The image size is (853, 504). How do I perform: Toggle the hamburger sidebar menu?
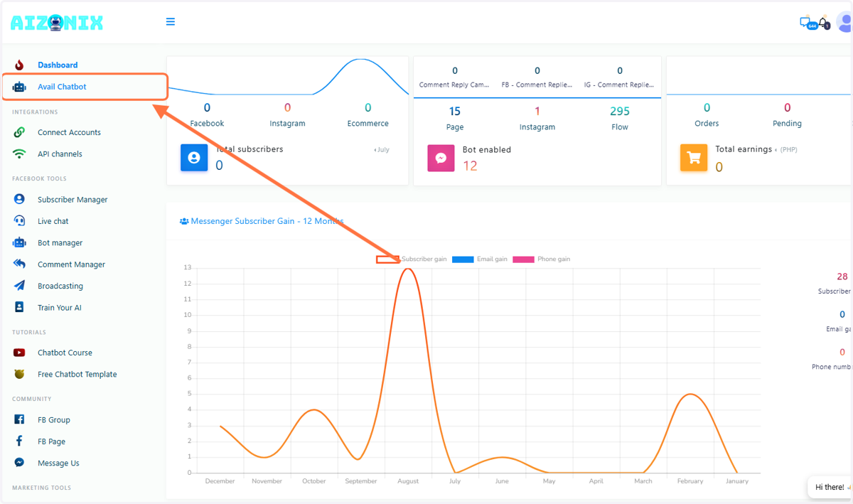pyautogui.click(x=171, y=22)
